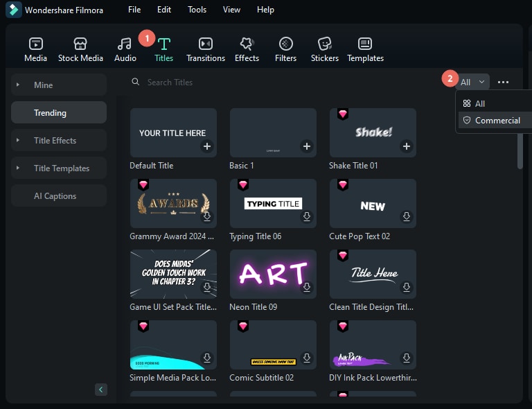Download Cute Pop Text 02

click(x=407, y=216)
